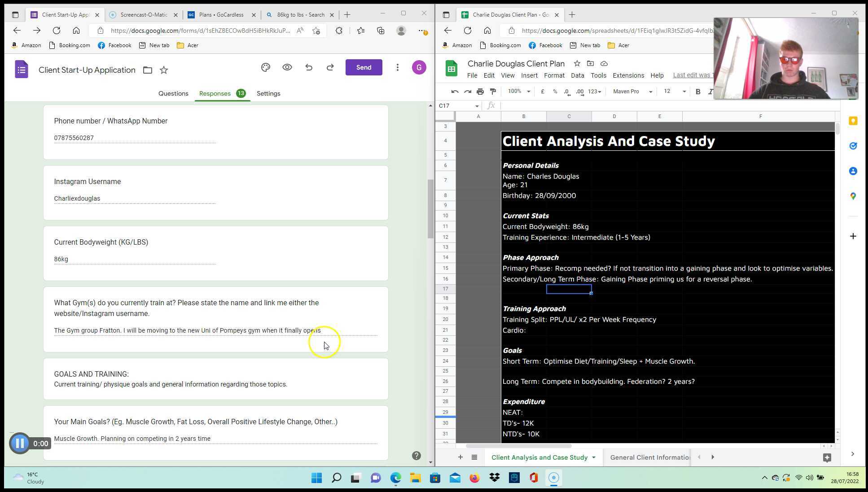Image resolution: width=868 pixels, height=492 pixels.
Task: Switch to the form Settings tab
Action: pos(268,93)
